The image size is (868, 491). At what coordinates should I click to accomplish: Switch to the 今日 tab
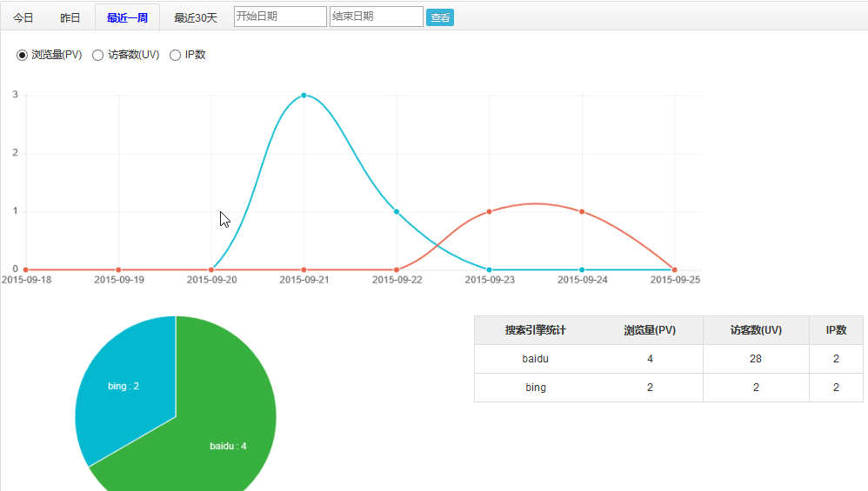click(x=23, y=17)
